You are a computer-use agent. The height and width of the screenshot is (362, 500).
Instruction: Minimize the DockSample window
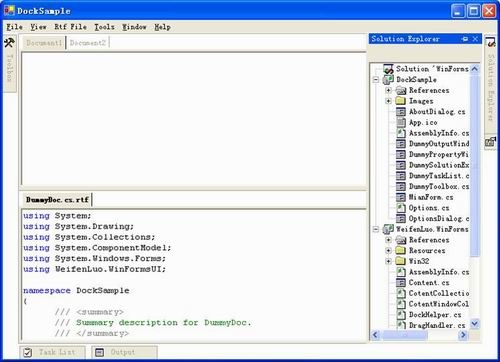coord(458,11)
